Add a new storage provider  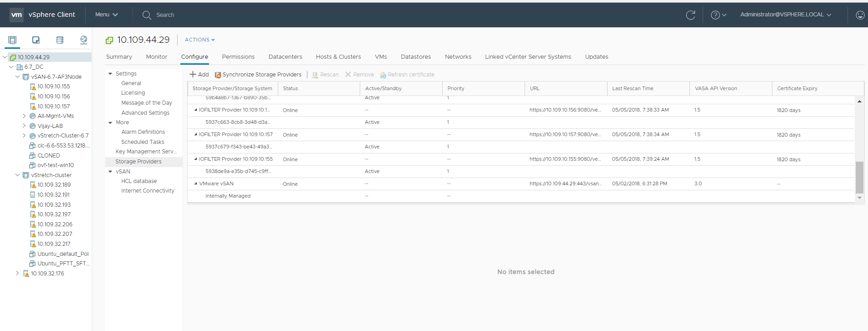(x=199, y=75)
